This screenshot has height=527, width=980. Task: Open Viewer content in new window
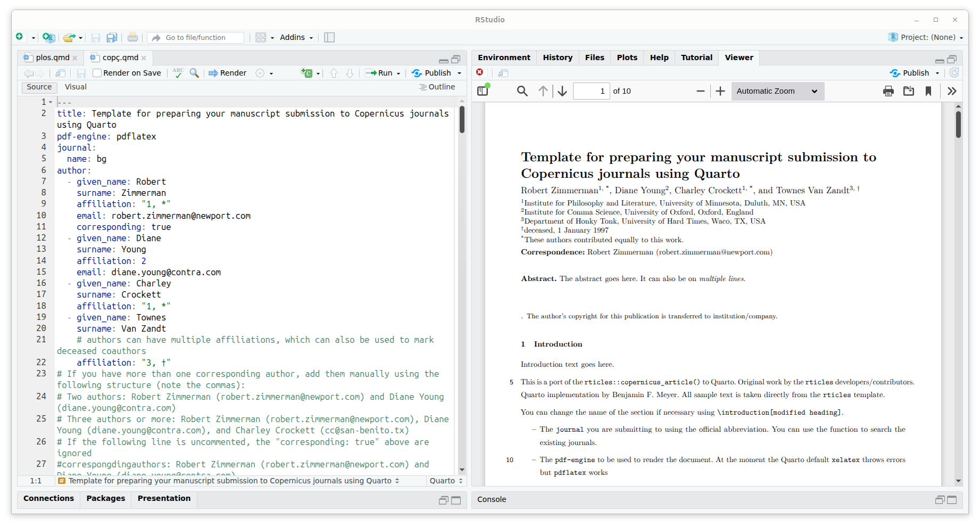(503, 73)
